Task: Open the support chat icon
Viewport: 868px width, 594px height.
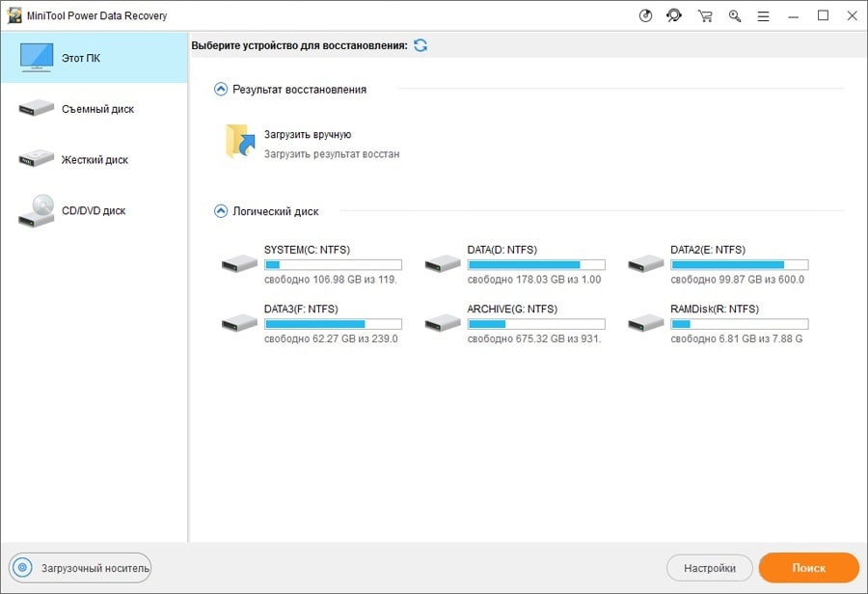Action: [x=674, y=16]
